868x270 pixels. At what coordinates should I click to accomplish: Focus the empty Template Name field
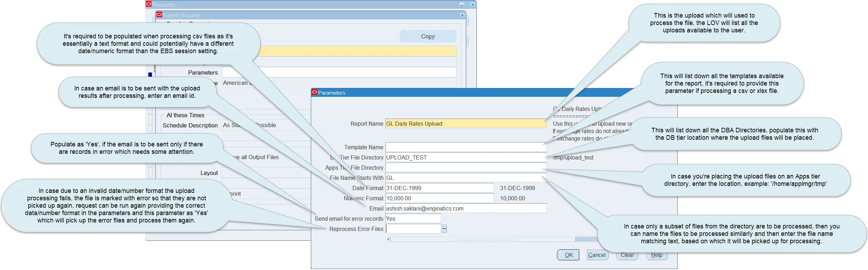(466, 147)
